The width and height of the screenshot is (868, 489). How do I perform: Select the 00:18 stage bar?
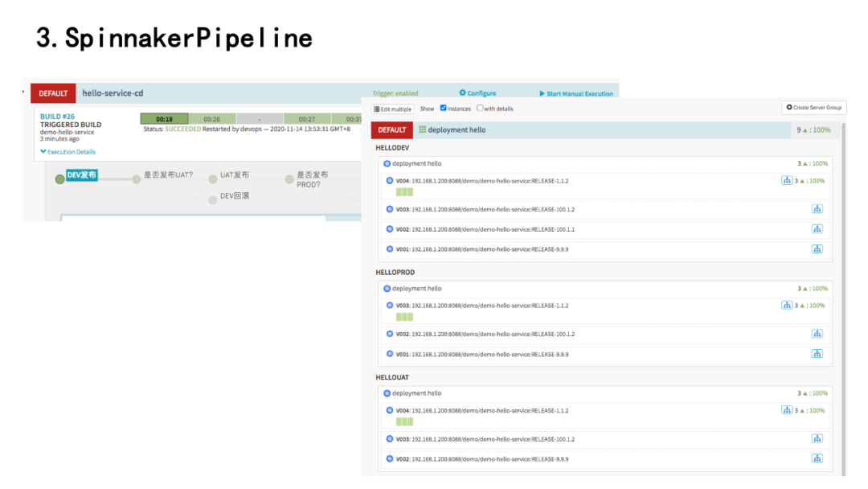click(x=165, y=118)
